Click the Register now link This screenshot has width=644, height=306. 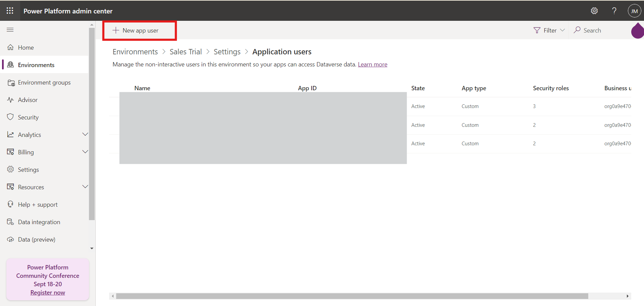[x=48, y=293]
